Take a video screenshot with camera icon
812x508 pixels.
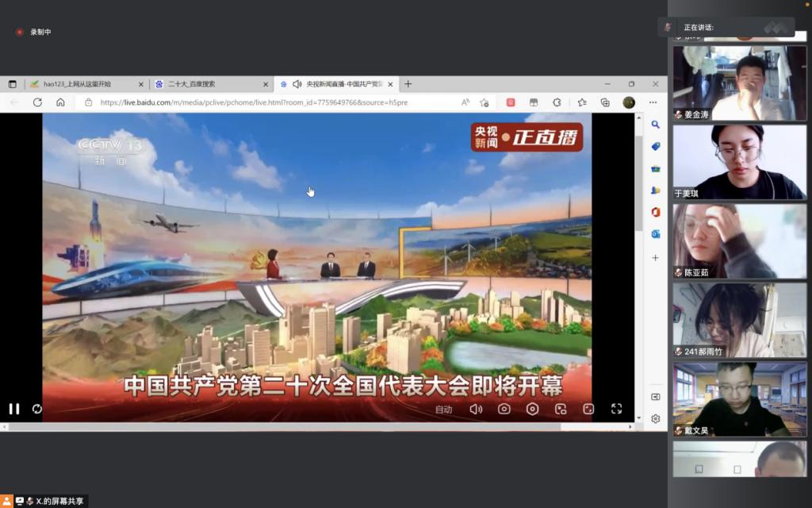click(504, 409)
